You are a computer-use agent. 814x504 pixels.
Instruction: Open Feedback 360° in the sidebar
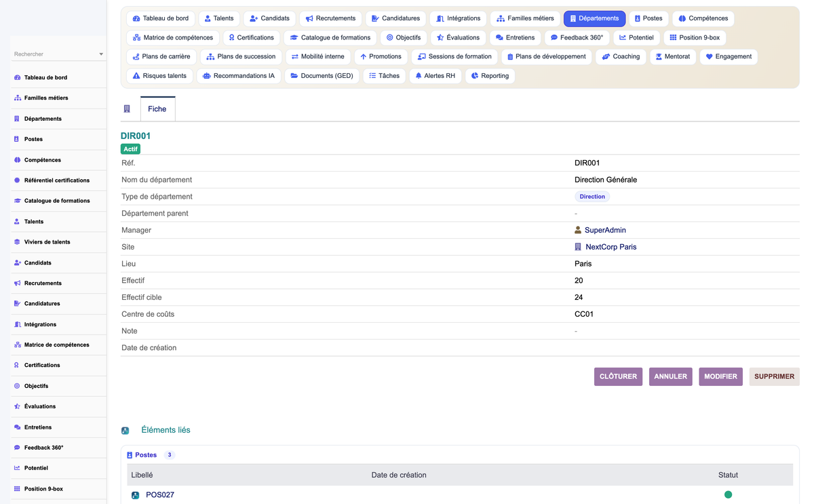coord(44,448)
